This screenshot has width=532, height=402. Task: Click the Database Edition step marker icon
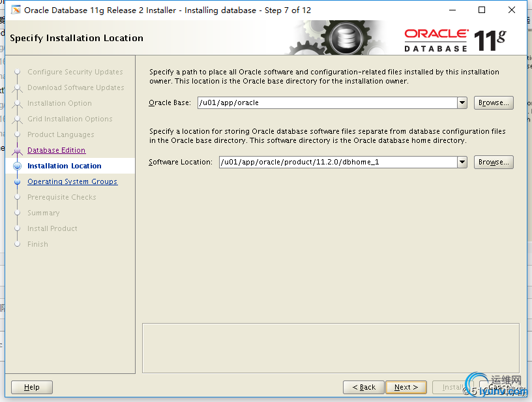coord(18,150)
